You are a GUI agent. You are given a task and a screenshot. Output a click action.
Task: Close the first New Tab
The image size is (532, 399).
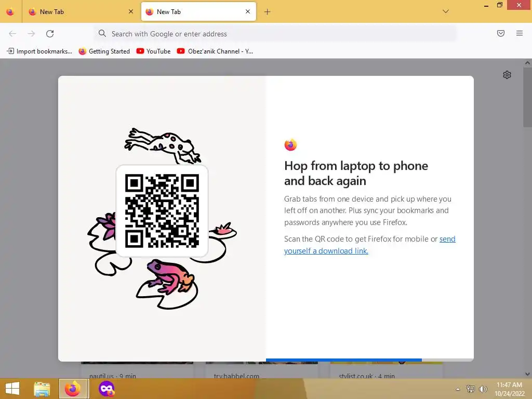[x=131, y=11]
